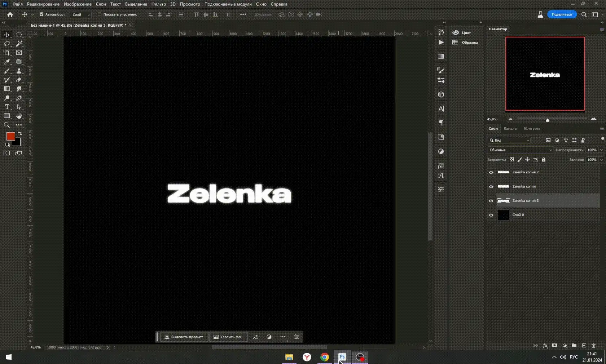Click the Удалить фон button
Screen dimensions: 606x364
point(228,337)
